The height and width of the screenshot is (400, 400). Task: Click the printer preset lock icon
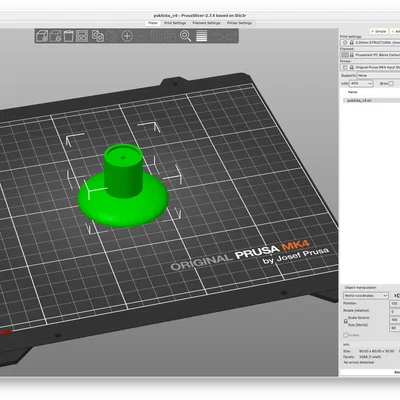351,67
